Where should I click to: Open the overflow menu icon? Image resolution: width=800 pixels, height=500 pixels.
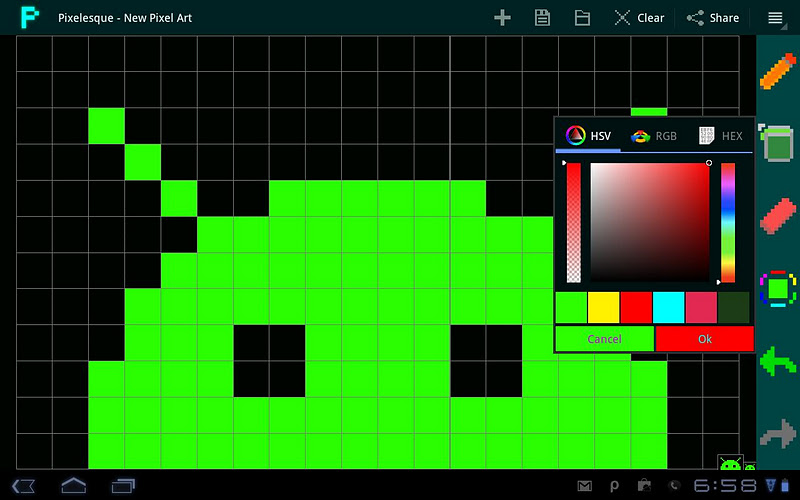[x=775, y=18]
